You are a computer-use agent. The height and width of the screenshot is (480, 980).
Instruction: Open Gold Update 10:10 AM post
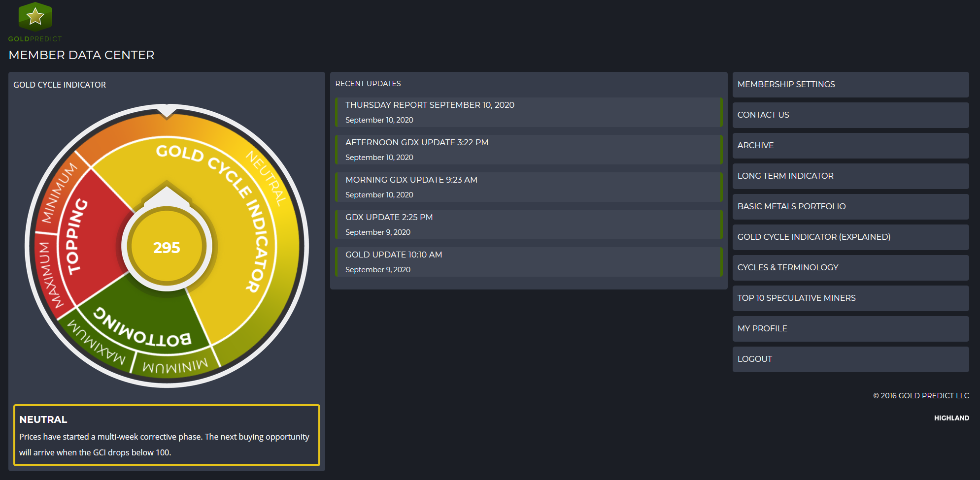[393, 255]
